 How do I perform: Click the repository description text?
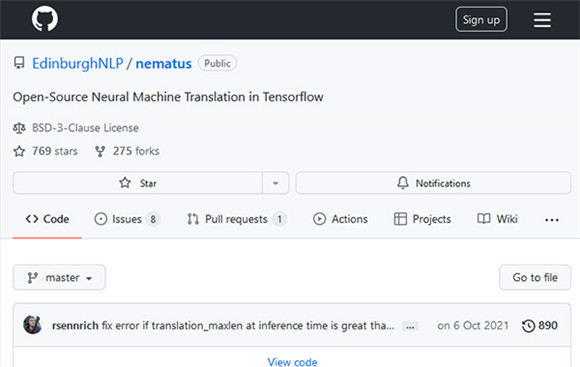(x=168, y=97)
